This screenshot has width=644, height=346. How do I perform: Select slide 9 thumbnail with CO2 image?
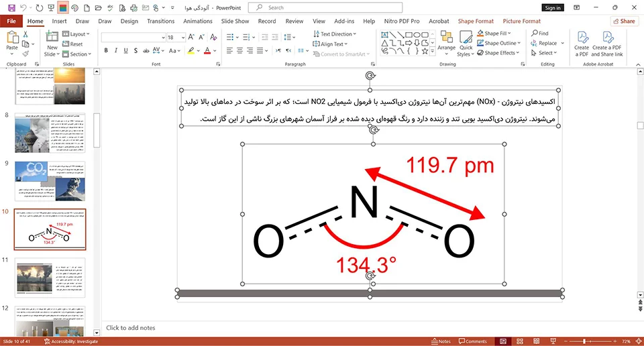tap(50, 180)
